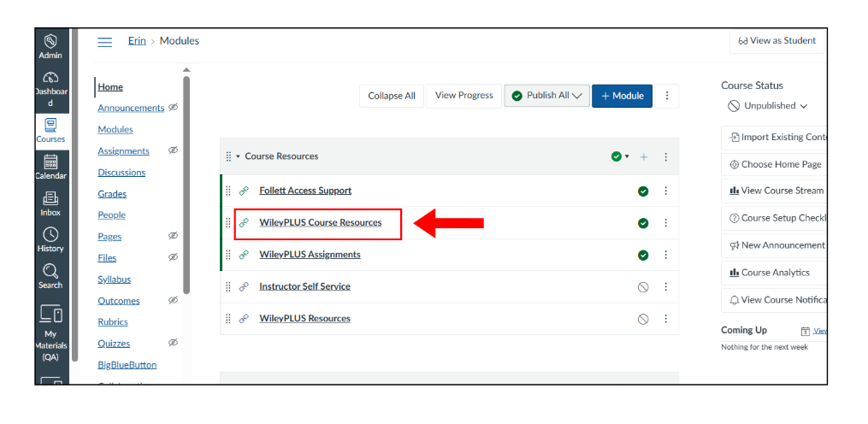Open the Inbox icon in sidebar
868x424 pixels.
click(50, 198)
